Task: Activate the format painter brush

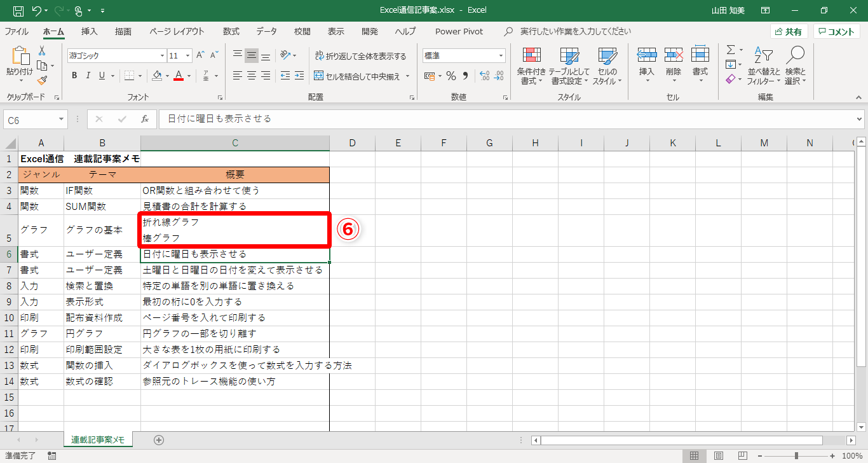Action: [x=42, y=80]
